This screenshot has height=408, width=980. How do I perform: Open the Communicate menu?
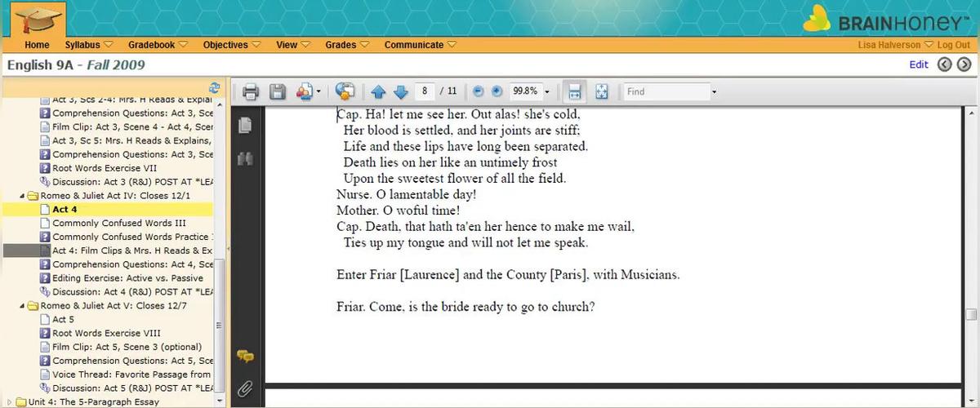point(420,45)
